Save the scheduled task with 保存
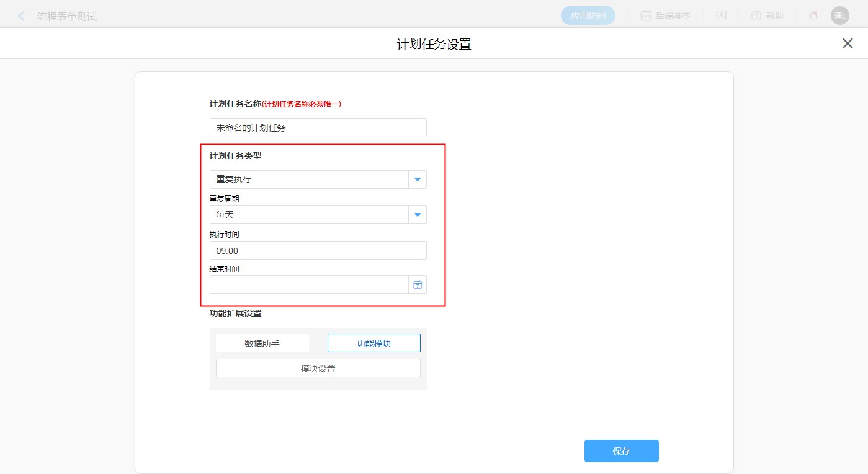The image size is (868, 474). [x=621, y=451]
